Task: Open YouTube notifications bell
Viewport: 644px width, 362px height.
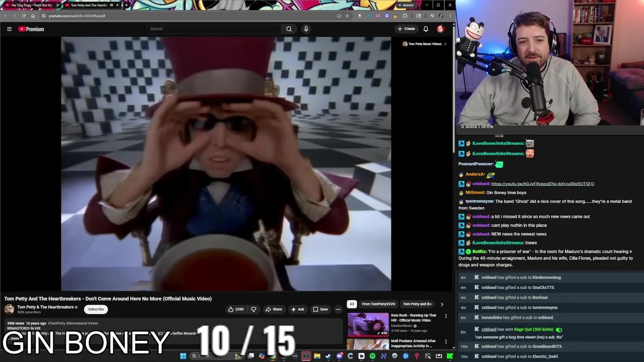Action: (426, 29)
